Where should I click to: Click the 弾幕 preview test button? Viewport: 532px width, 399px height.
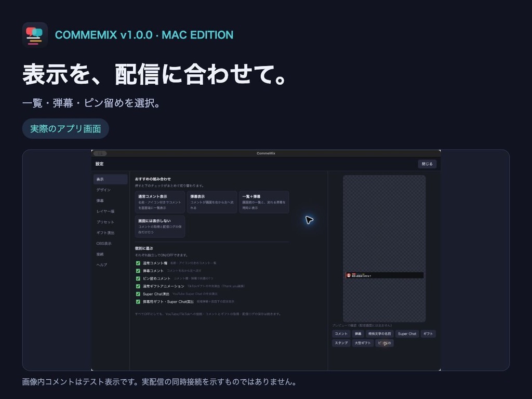point(358,334)
